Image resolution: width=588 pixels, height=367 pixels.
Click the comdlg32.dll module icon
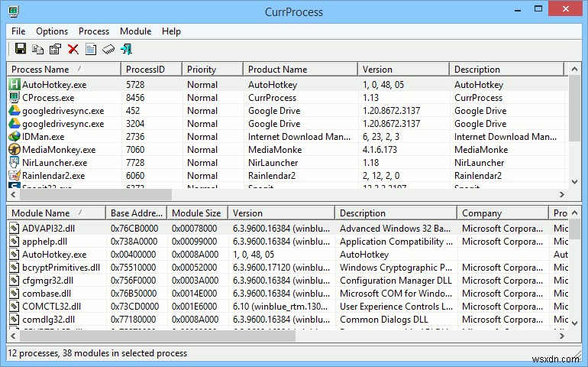[x=15, y=320]
